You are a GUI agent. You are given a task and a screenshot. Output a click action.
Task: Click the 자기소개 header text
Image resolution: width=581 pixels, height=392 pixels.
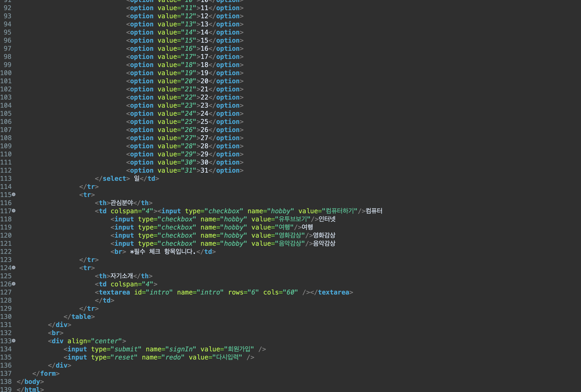pos(122,276)
